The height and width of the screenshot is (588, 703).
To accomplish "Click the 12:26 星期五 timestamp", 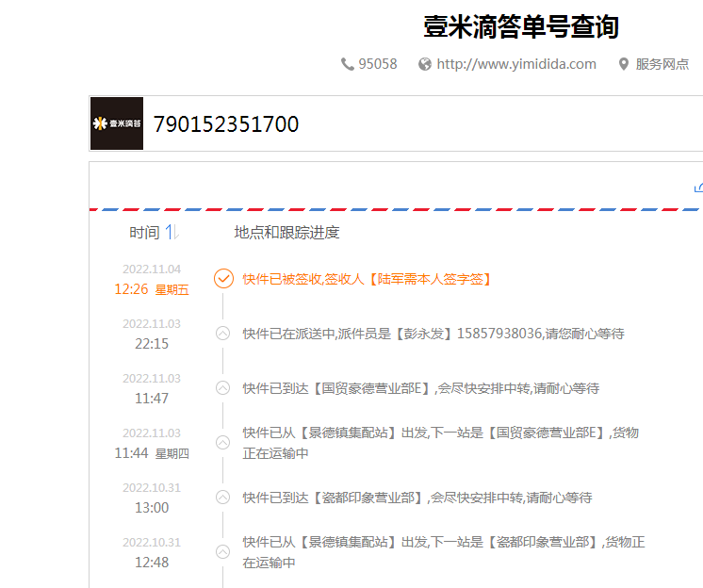I will click(x=152, y=289).
